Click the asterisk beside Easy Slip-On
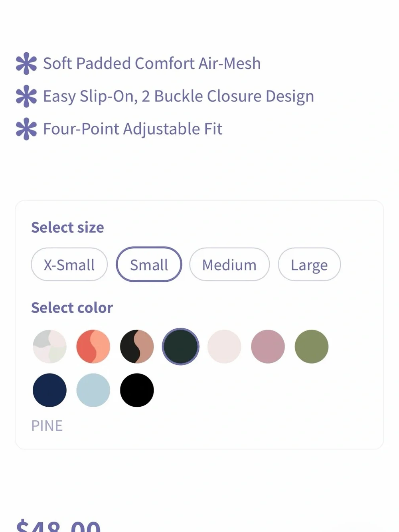 click(x=26, y=96)
